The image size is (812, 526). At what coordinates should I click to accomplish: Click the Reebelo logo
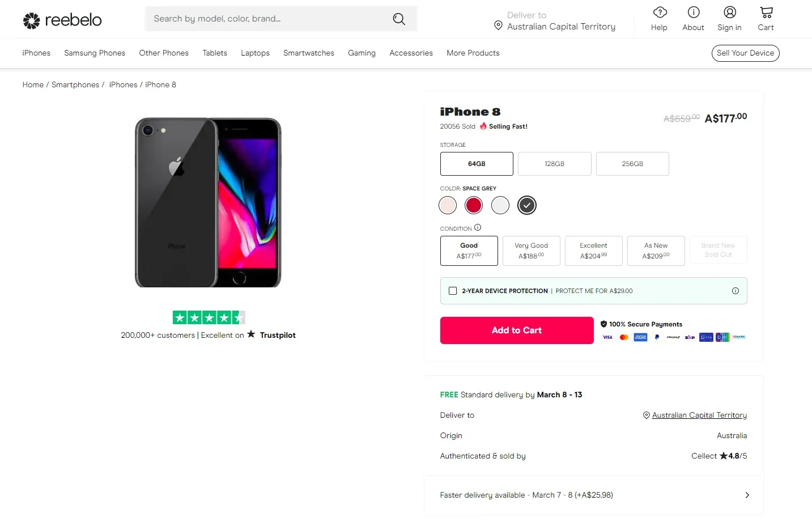click(62, 20)
